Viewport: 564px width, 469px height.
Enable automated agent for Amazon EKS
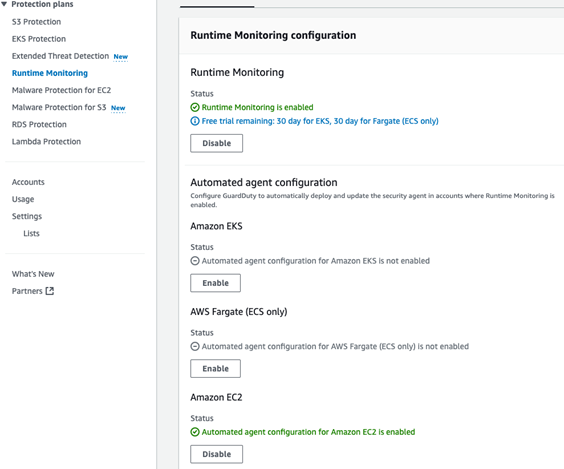pos(215,283)
